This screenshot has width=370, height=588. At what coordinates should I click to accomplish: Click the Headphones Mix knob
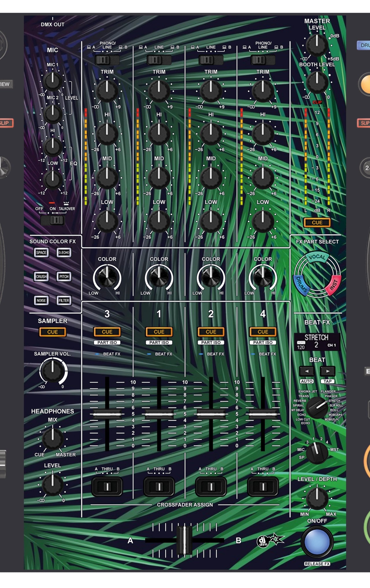(x=53, y=439)
